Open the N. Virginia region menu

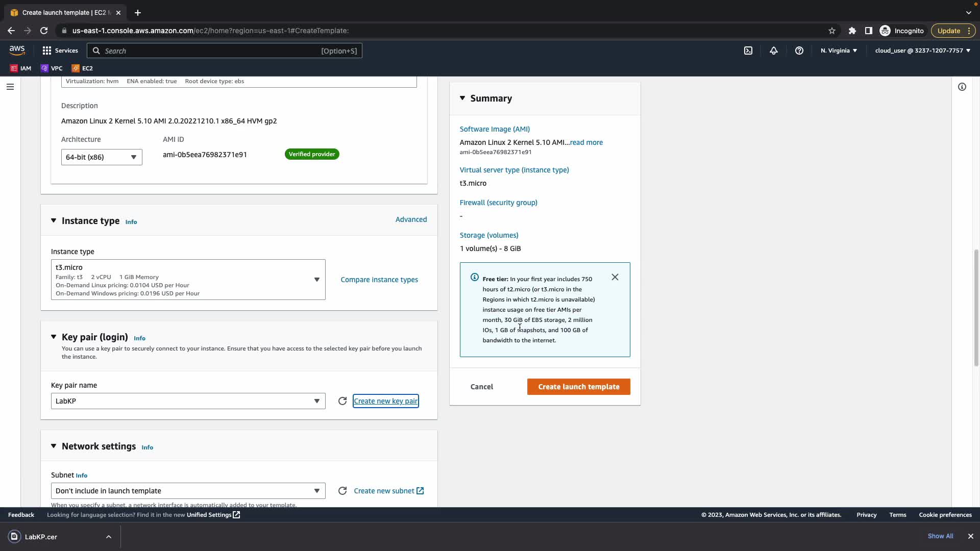pyautogui.click(x=839, y=51)
